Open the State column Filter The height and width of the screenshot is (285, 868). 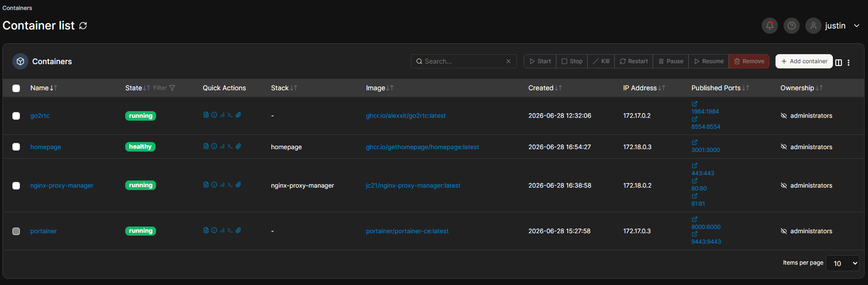(164, 88)
